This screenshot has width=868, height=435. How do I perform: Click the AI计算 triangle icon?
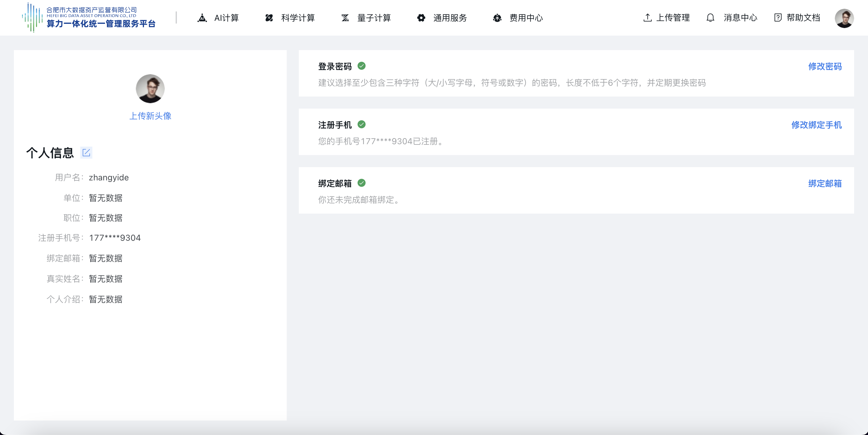(202, 18)
